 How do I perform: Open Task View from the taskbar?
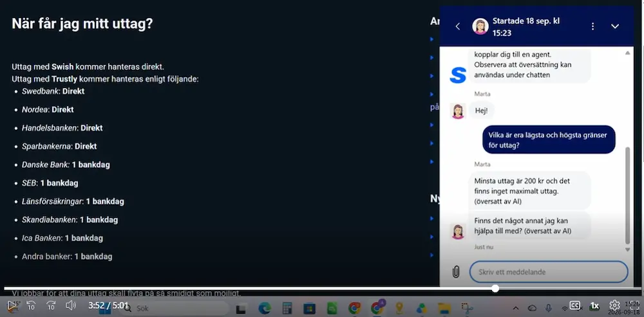pos(241,309)
